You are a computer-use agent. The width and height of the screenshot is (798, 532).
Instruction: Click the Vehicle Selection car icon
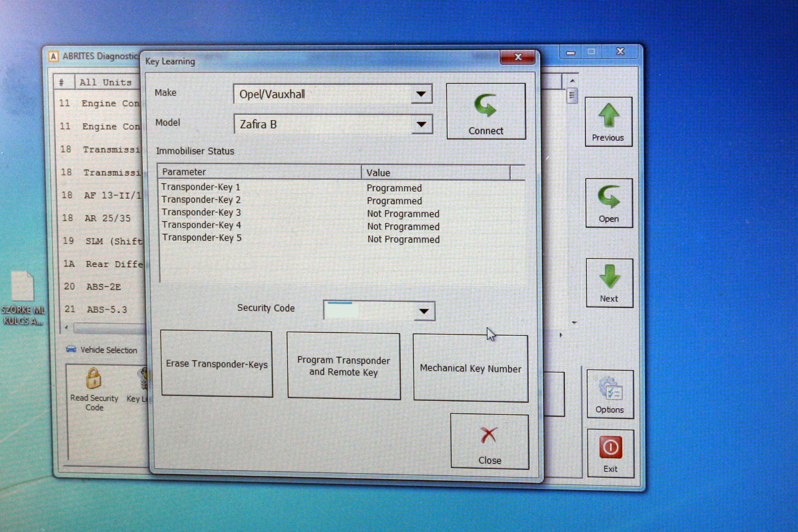pos(71,349)
